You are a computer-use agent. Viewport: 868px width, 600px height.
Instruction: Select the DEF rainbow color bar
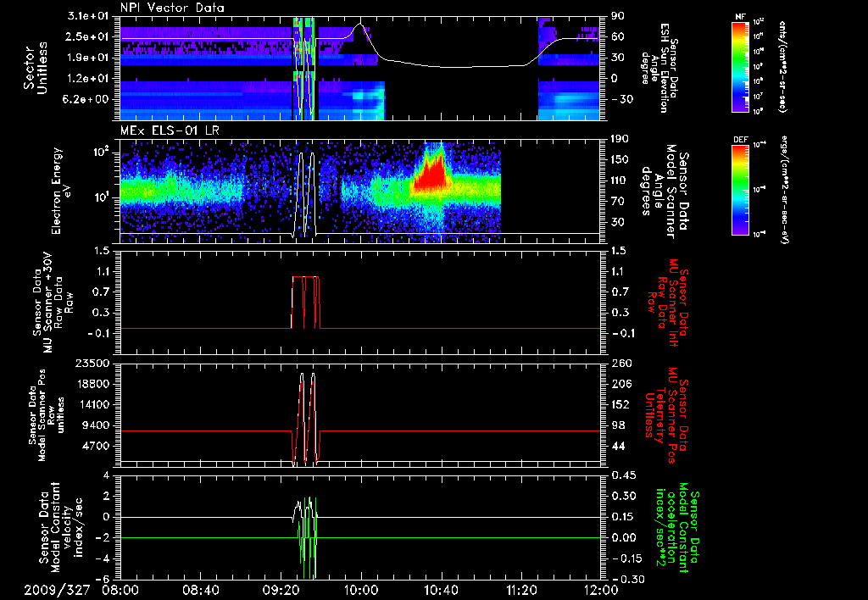click(740, 190)
